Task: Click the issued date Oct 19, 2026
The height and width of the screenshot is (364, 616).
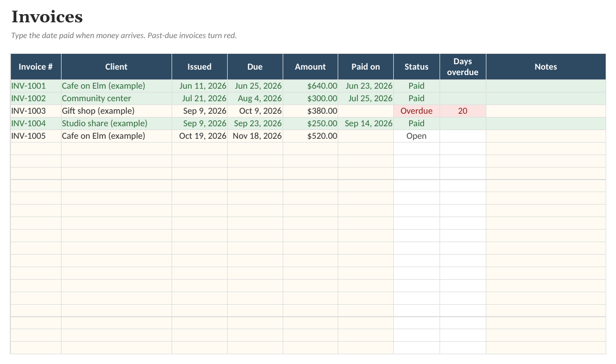Action: tap(199, 136)
